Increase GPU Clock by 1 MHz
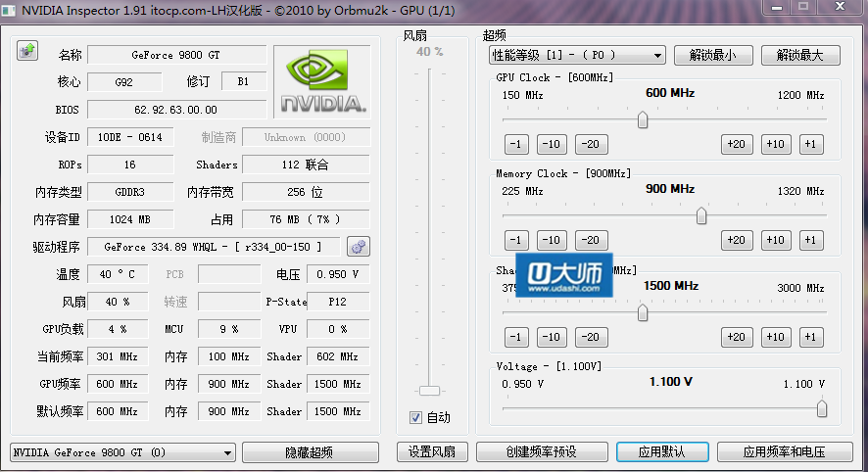The image size is (868, 472). click(811, 144)
